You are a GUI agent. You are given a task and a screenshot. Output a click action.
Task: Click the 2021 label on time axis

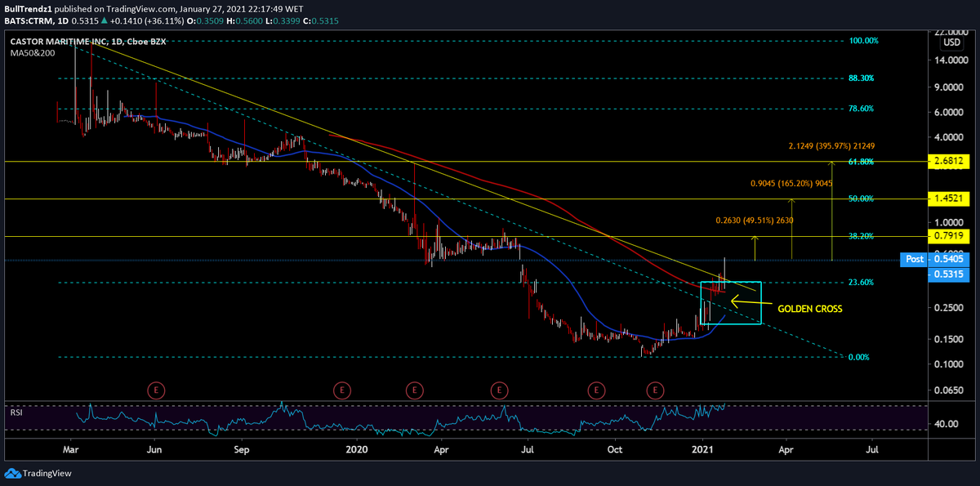pyautogui.click(x=703, y=449)
